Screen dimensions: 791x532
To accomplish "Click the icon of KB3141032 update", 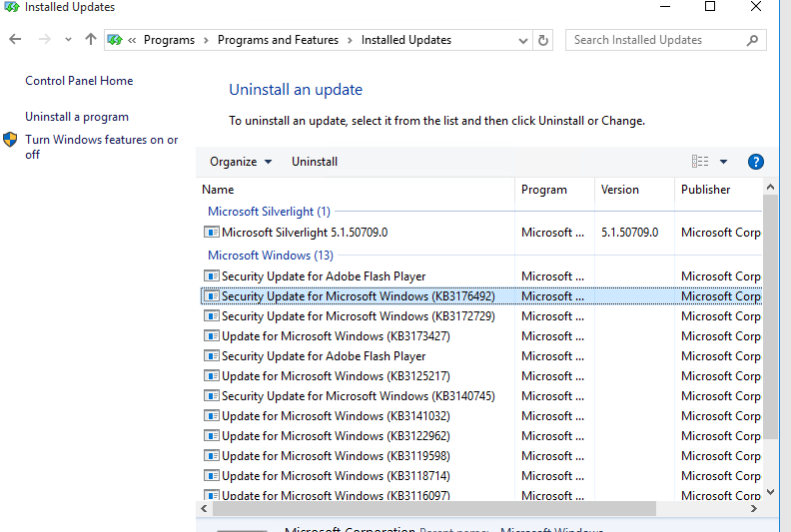I will pos(211,415).
